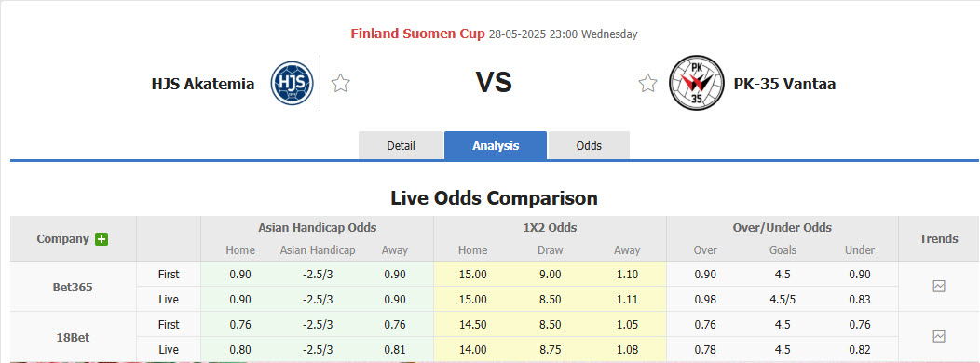Open the Odds tab
980x363 pixels.
tap(589, 145)
